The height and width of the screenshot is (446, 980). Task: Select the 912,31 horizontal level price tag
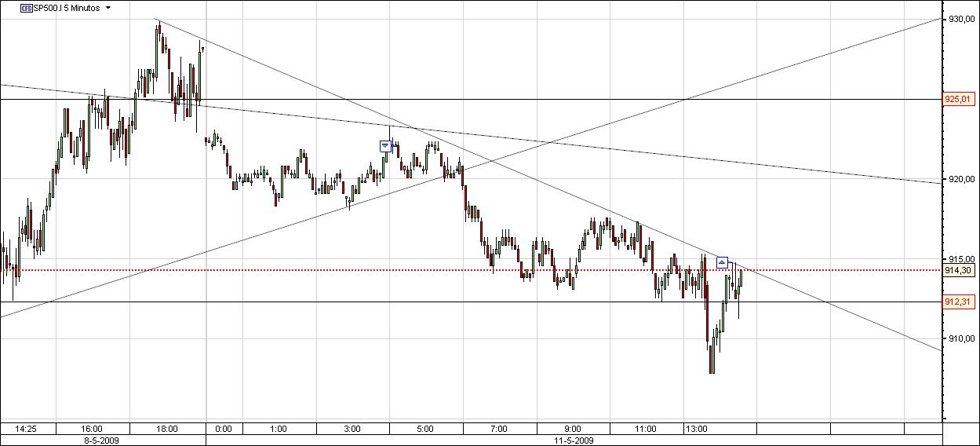click(x=960, y=302)
